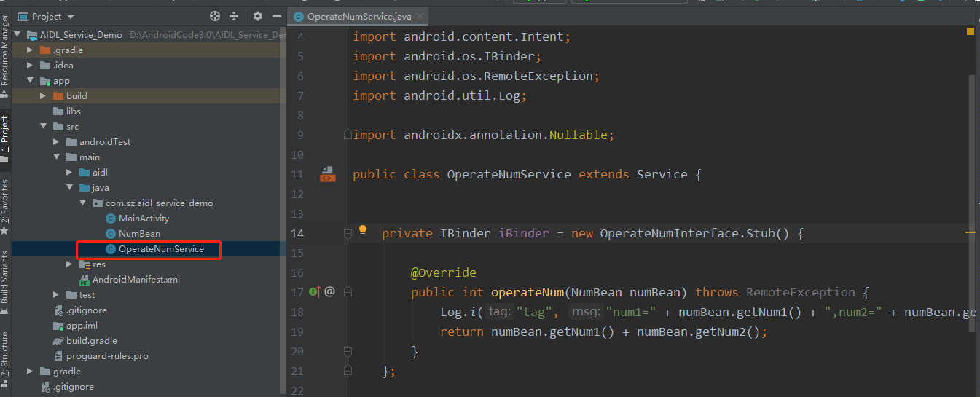Click 'OperateNumInterface' text on line 14
Screen dimensions: 980x397
click(669, 234)
